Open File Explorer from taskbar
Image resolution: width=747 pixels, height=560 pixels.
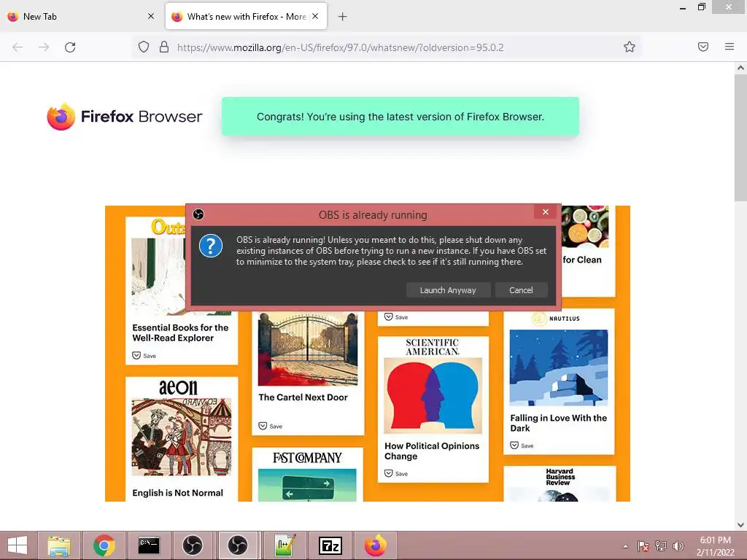click(x=59, y=545)
